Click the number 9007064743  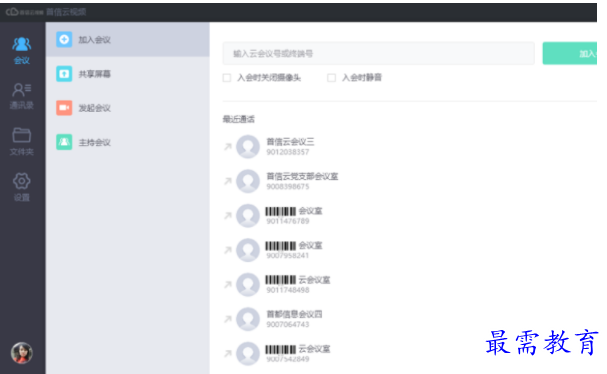coord(288,324)
